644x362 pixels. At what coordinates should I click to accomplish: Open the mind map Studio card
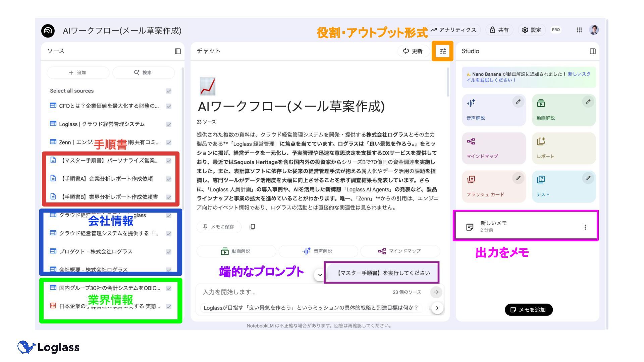click(x=493, y=148)
